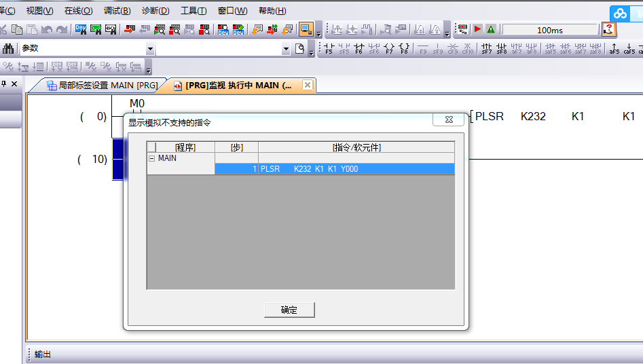Open the 诊断(D) menu
643x364 pixels.
155,11
